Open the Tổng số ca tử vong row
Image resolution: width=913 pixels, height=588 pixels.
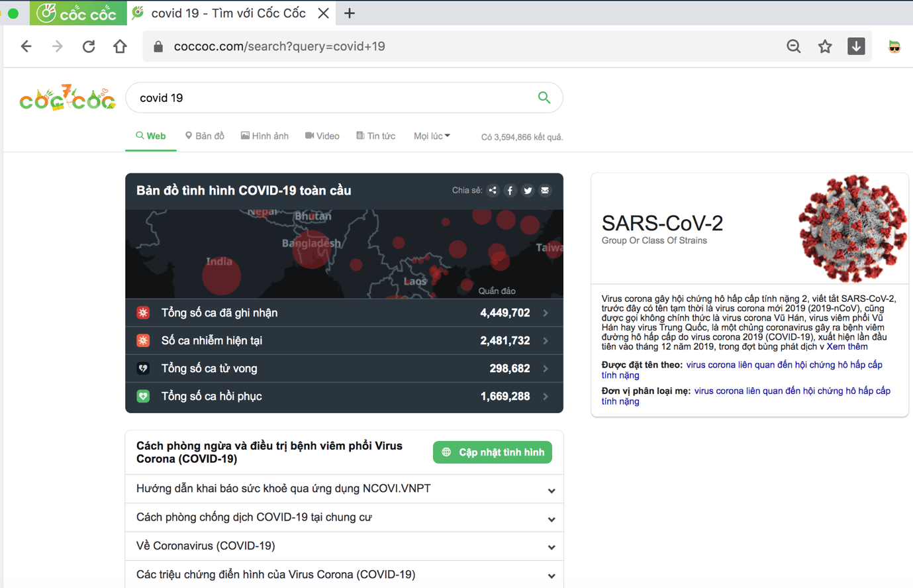[344, 369]
